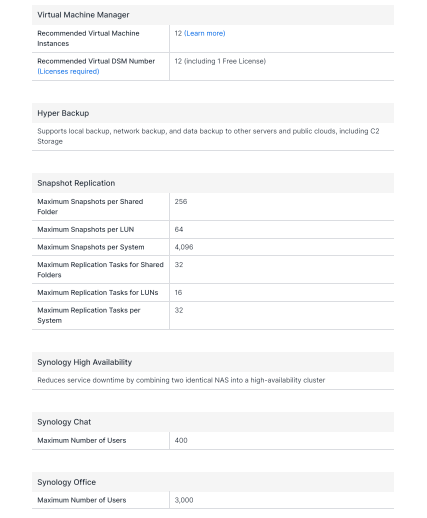Select the high-availability cluster description text
427x518 pixels.
[181, 380]
